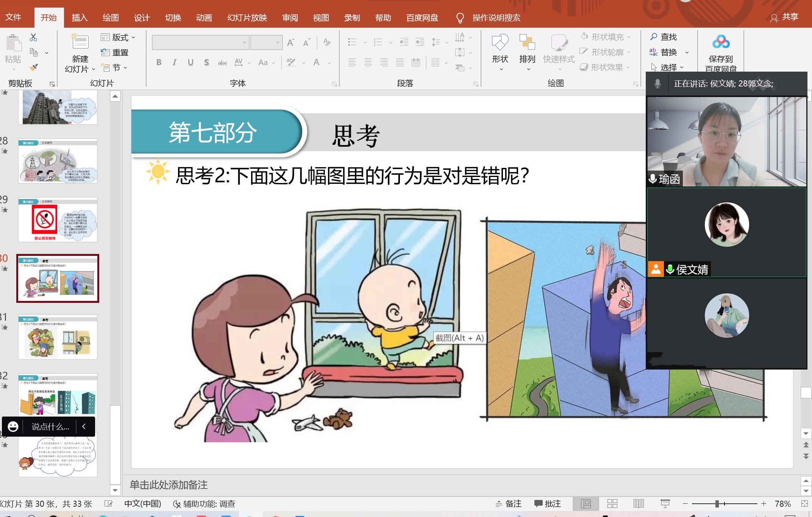Screen dimensions: 812x517
Task: Click the New Slide icon
Action: point(80,42)
